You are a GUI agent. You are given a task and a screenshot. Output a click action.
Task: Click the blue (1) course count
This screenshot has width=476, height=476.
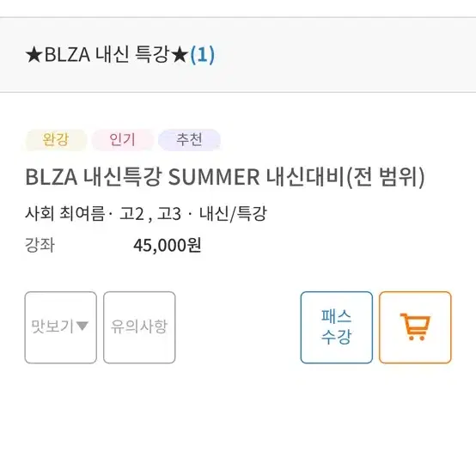(202, 55)
